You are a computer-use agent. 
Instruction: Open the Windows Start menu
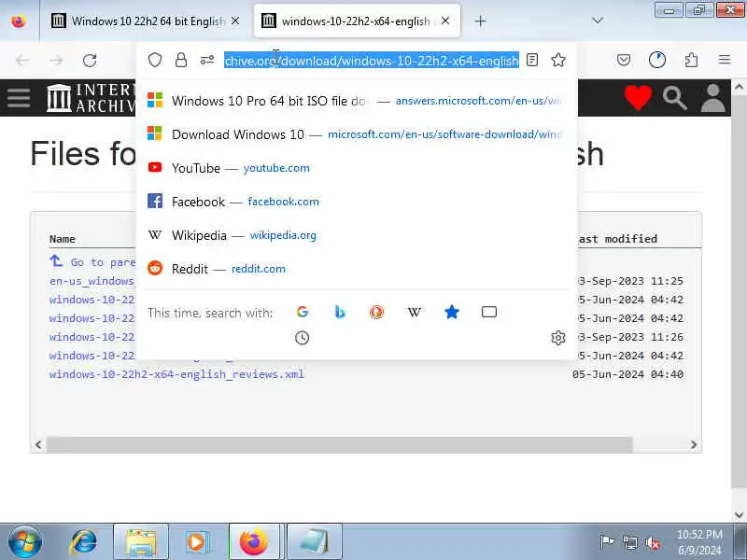pyautogui.click(x=25, y=542)
